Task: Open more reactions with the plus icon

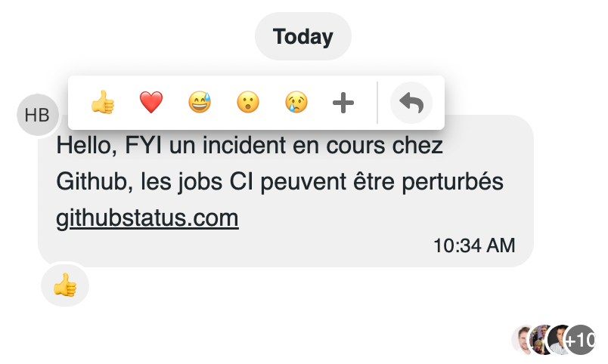Action: point(343,103)
